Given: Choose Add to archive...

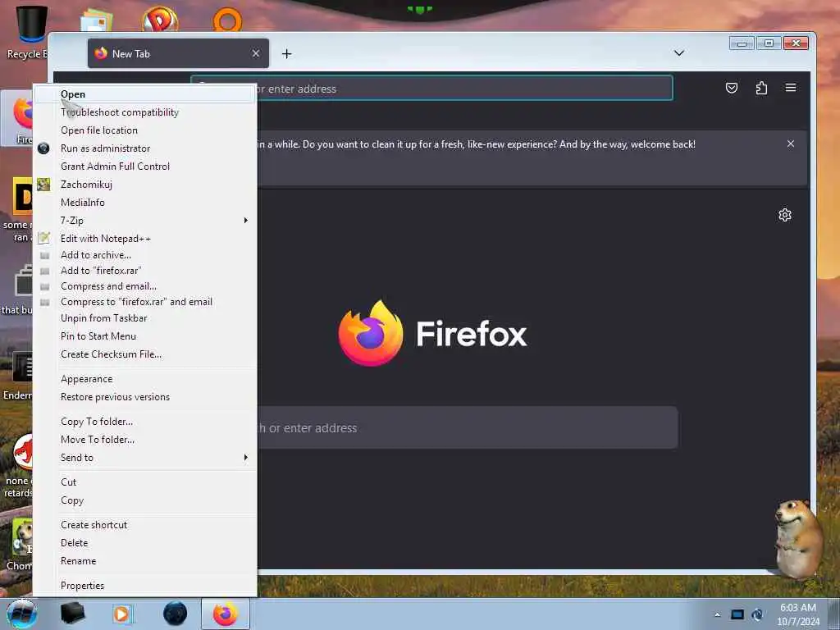Looking at the screenshot, I should pos(144,255).
